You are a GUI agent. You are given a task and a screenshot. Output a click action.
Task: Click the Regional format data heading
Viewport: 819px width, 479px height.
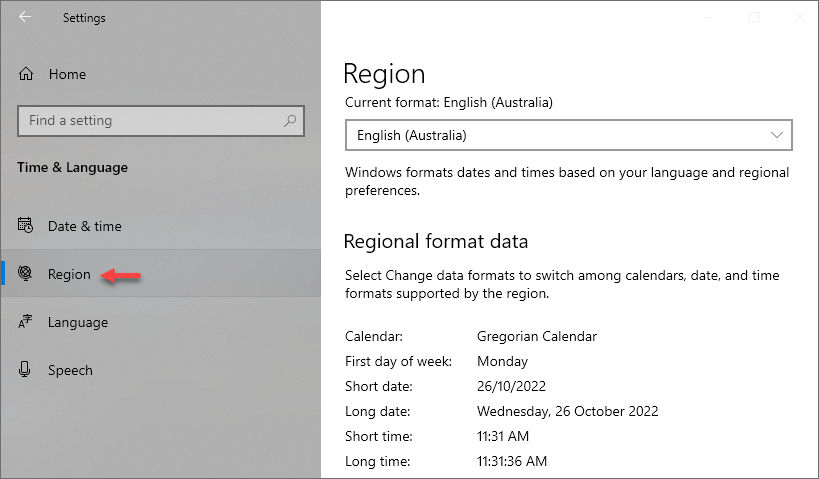point(436,241)
